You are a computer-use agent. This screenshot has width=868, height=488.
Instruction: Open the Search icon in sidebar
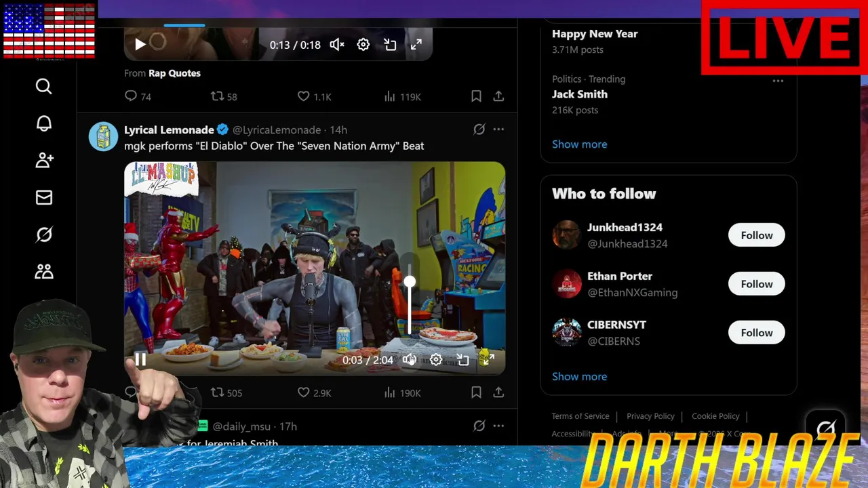(x=44, y=86)
